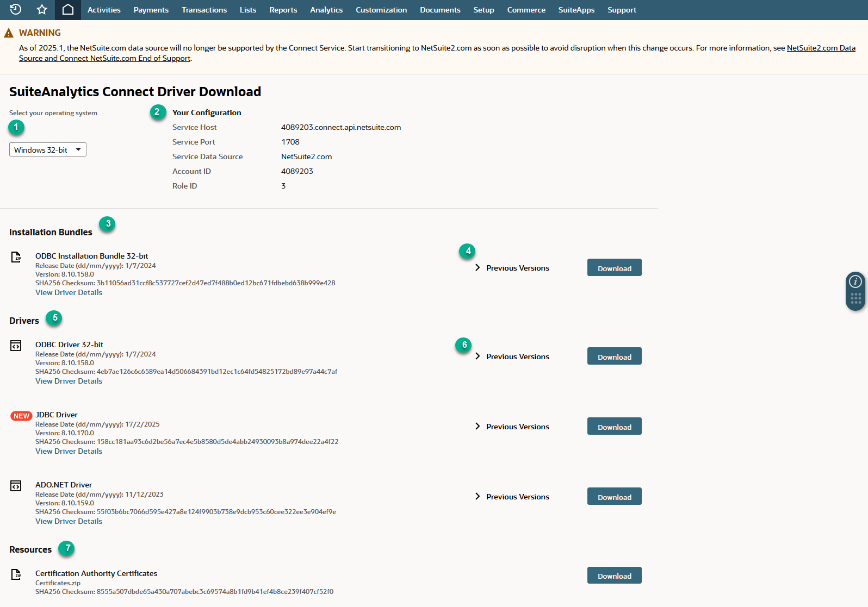Open the Recent Records history icon
Viewport: 868px width, 607px height.
tap(16, 10)
